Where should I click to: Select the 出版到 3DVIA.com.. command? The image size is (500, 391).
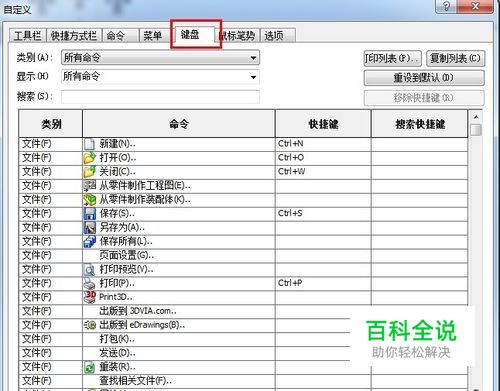coord(138,311)
